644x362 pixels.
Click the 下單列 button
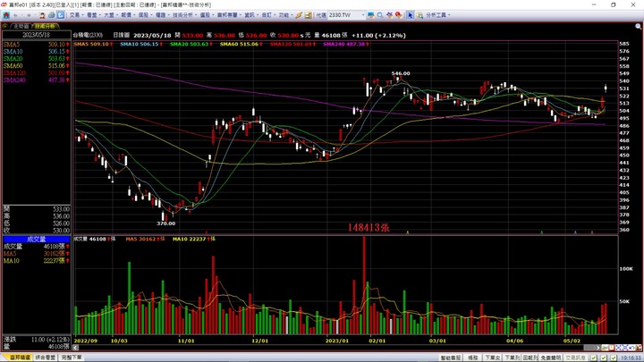512,358
